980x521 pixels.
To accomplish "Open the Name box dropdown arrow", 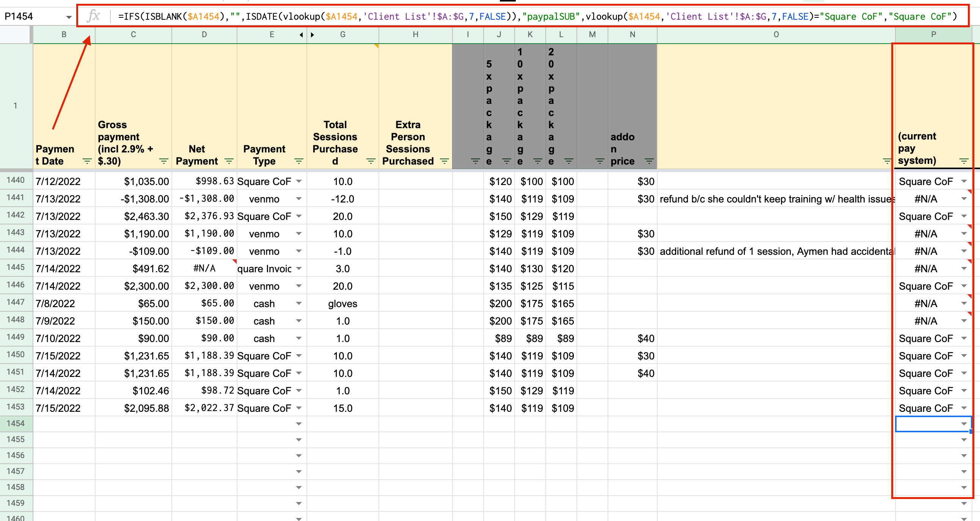I will tap(69, 17).
